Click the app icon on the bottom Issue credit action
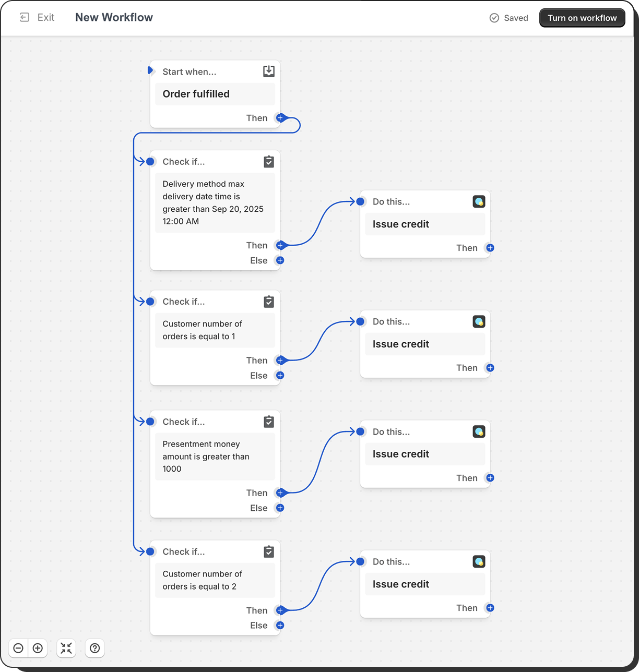This screenshot has width=639, height=672. [x=479, y=561]
